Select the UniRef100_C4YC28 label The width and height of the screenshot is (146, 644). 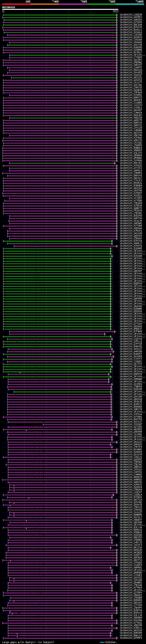pos(131,128)
